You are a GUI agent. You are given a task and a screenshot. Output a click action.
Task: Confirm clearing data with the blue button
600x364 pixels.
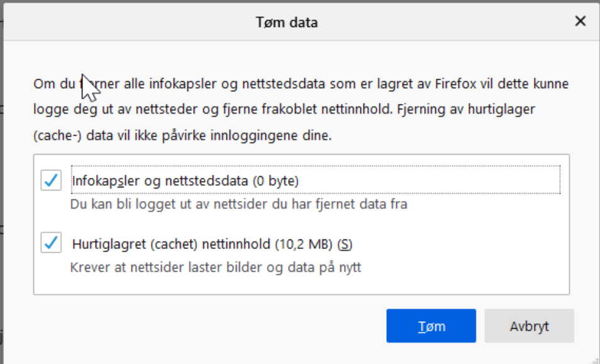tap(431, 326)
